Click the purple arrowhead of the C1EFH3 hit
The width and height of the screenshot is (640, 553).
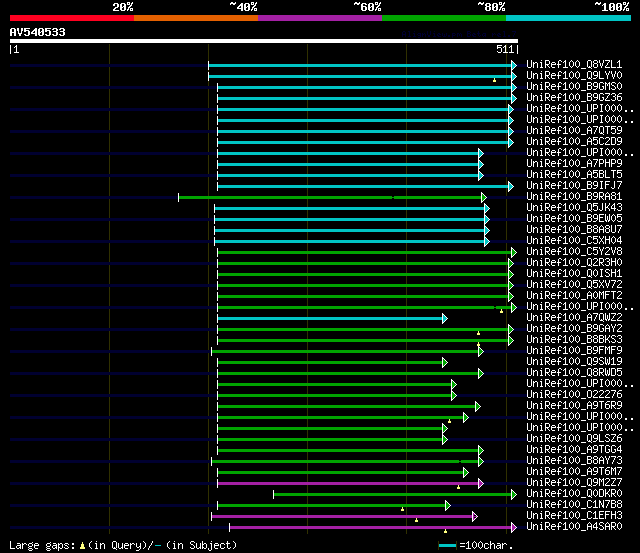(x=475, y=517)
